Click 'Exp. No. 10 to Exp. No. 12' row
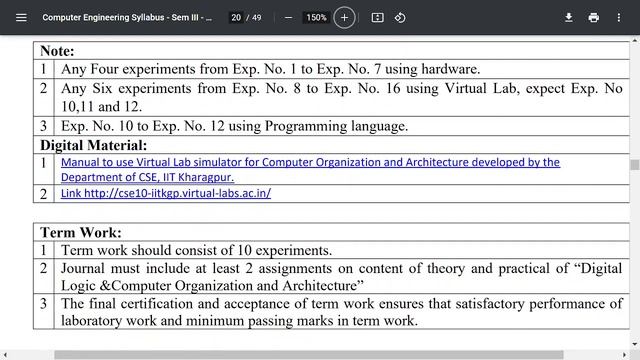 331,126
